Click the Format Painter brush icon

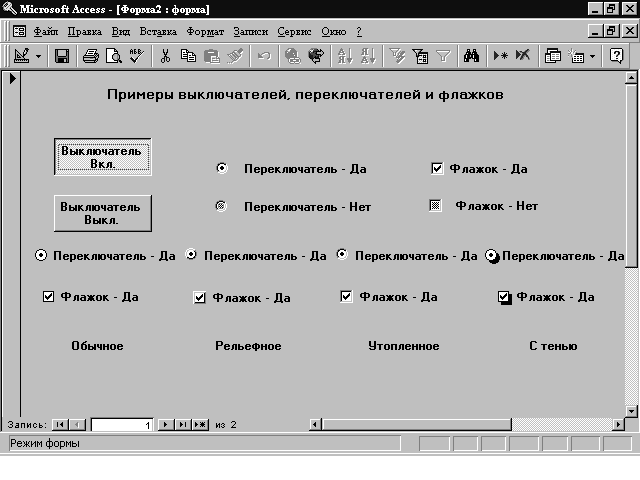(235, 56)
